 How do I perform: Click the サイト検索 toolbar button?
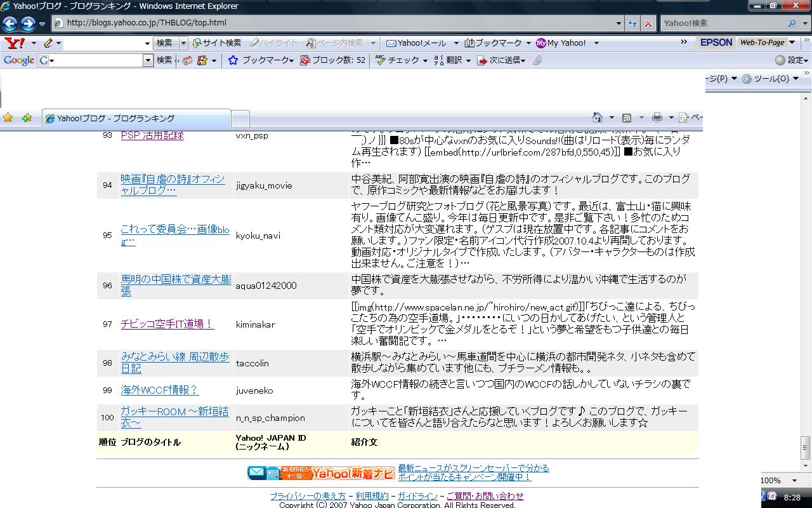(x=217, y=43)
